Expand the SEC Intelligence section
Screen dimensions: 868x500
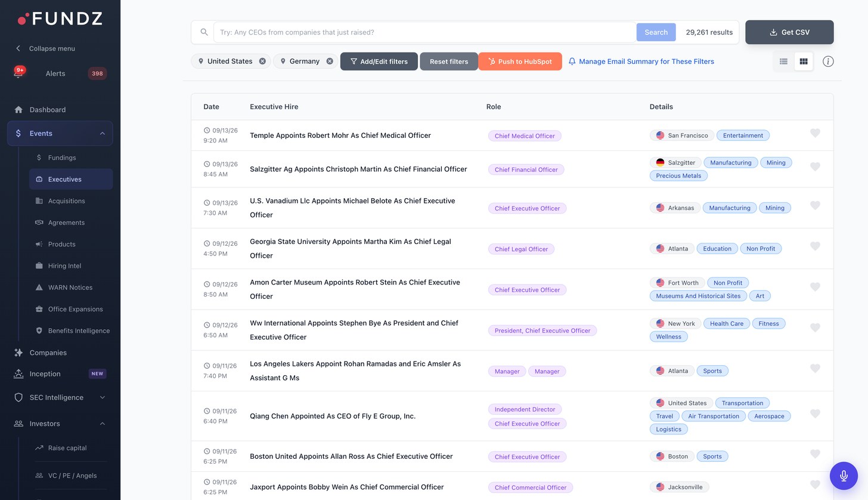coord(103,397)
